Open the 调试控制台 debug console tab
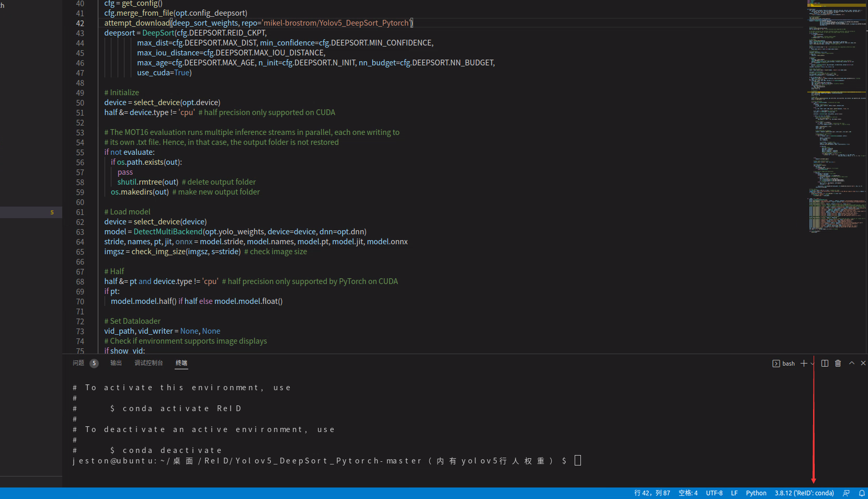This screenshot has height=499, width=868. (149, 363)
